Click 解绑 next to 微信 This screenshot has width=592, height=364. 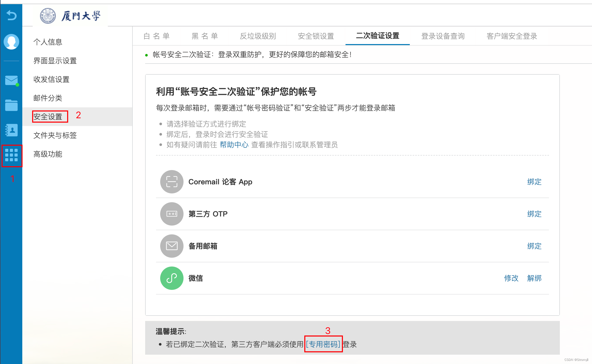click(534, 278)
